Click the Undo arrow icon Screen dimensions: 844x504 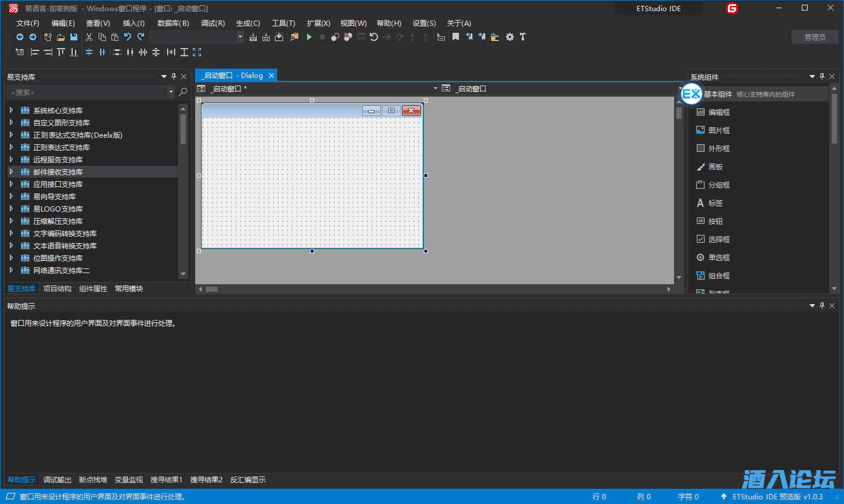127,37
